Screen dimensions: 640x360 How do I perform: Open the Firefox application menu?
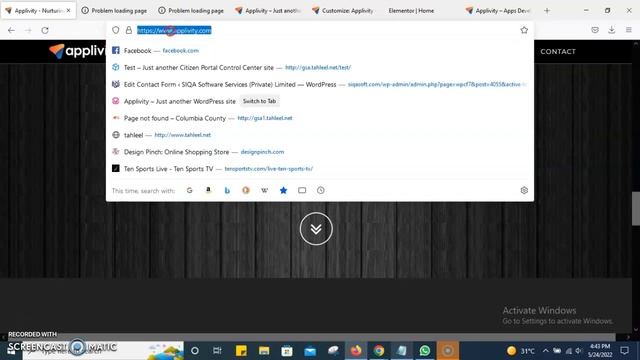pos(629,30)
